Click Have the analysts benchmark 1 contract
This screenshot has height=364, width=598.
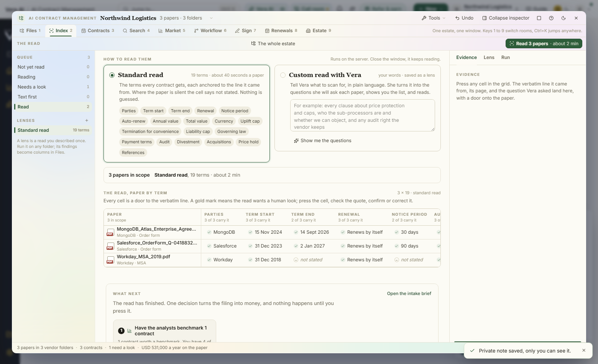coord(164,331)
